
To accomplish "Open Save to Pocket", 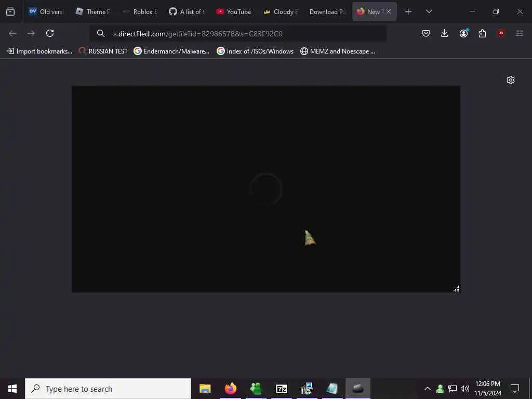I will click(426, 33).
